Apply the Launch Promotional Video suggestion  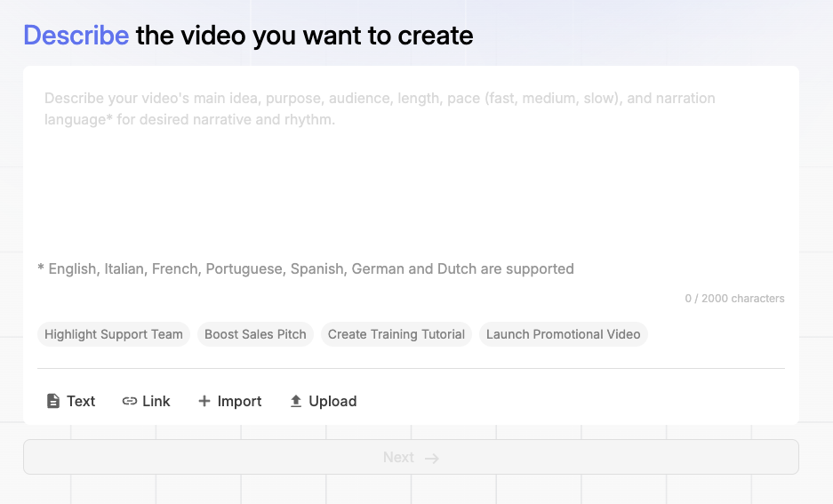coord(564,334)
